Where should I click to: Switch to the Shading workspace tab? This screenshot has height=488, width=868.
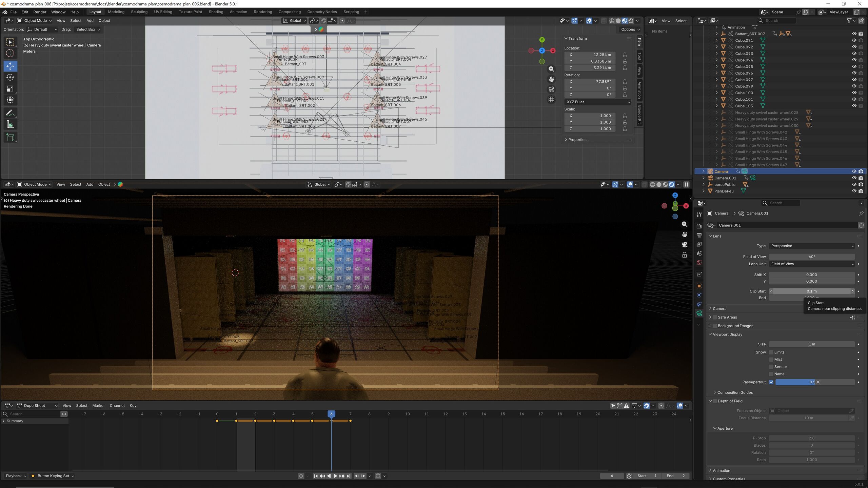click(x=216, y=12)
